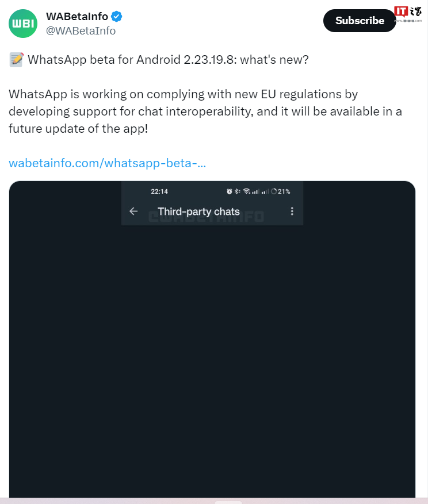Click the WBI profile avatar
428x504 pixels.
pos(23,24)
